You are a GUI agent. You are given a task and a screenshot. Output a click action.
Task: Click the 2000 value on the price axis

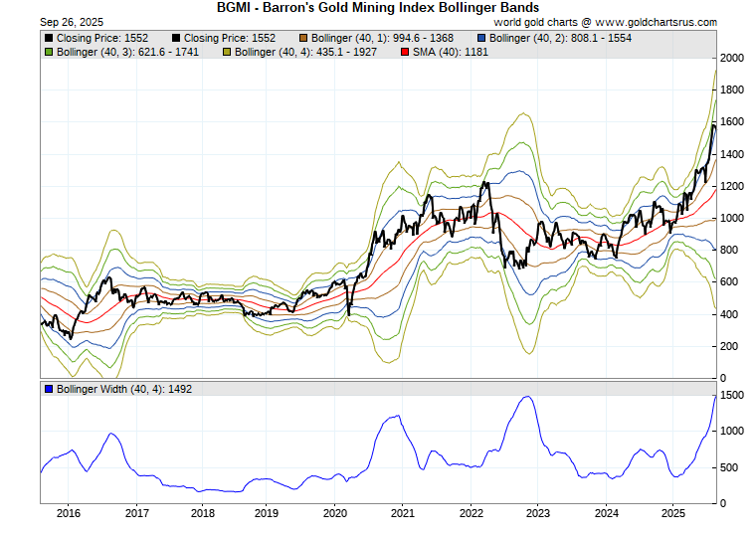[733, 59]
